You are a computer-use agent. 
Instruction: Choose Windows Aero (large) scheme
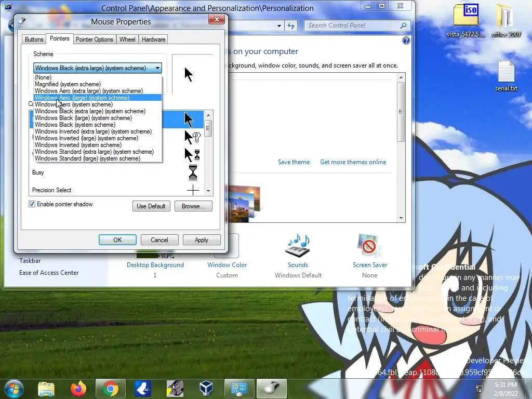98,98
